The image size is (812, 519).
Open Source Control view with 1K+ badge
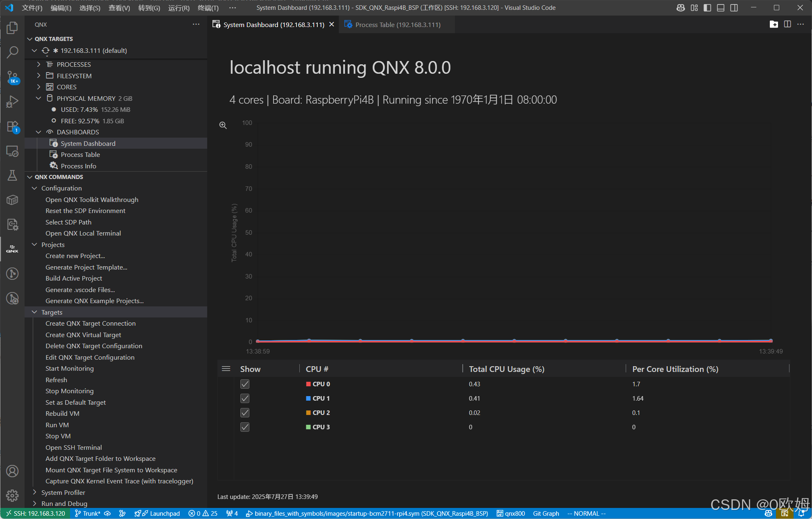coord(12,77)
